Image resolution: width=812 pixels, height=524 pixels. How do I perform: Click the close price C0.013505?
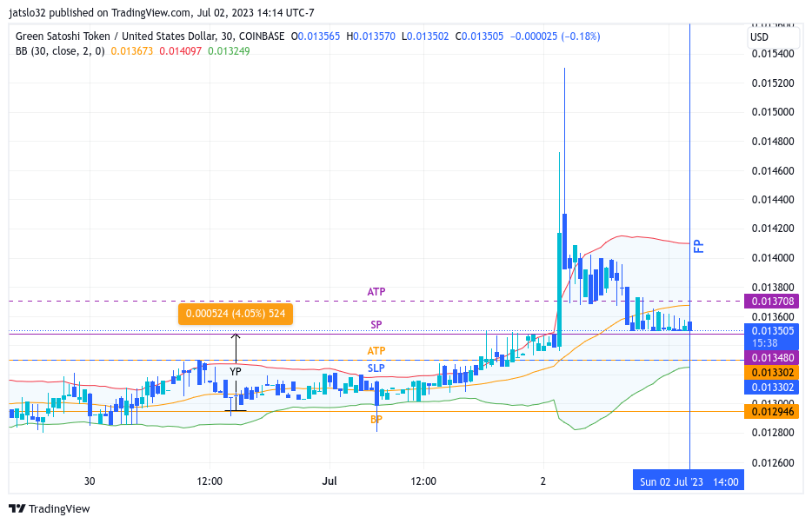(x=479, y=36)
